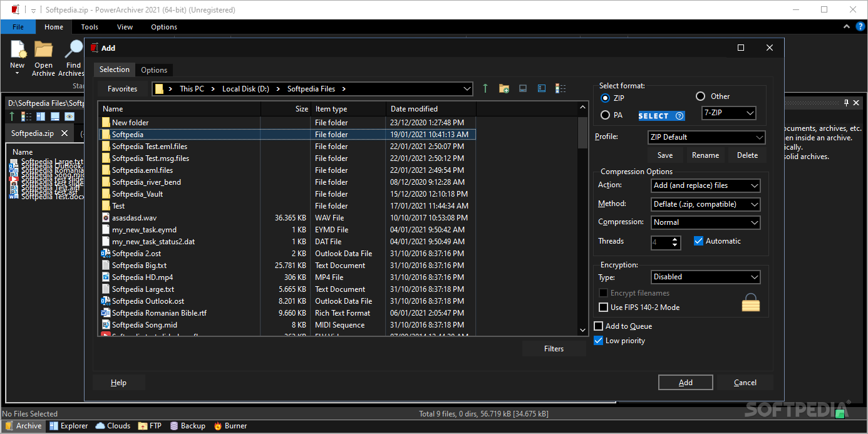Click the Save profile button

click(x=665, y=155)
